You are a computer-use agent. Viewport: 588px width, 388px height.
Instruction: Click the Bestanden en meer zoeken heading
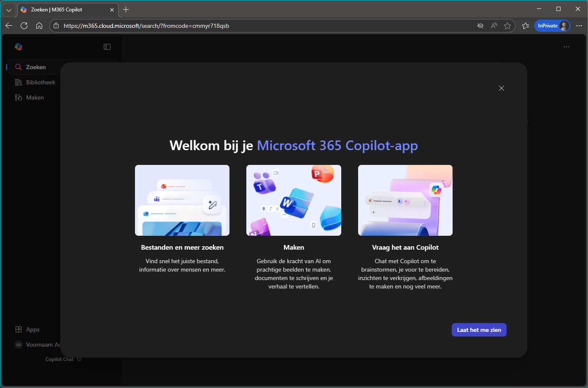click(182, 248)
